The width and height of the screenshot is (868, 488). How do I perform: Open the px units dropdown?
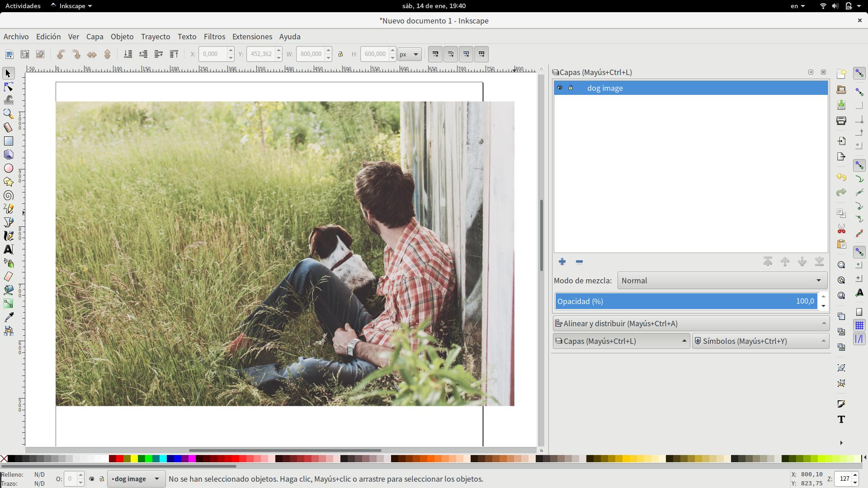coord(410,54)
